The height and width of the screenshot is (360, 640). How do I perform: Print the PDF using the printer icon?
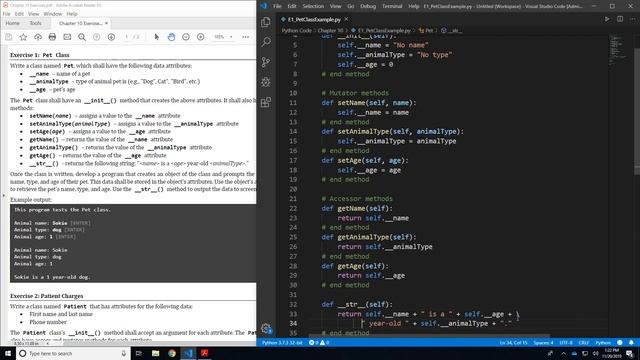[52, 37]
